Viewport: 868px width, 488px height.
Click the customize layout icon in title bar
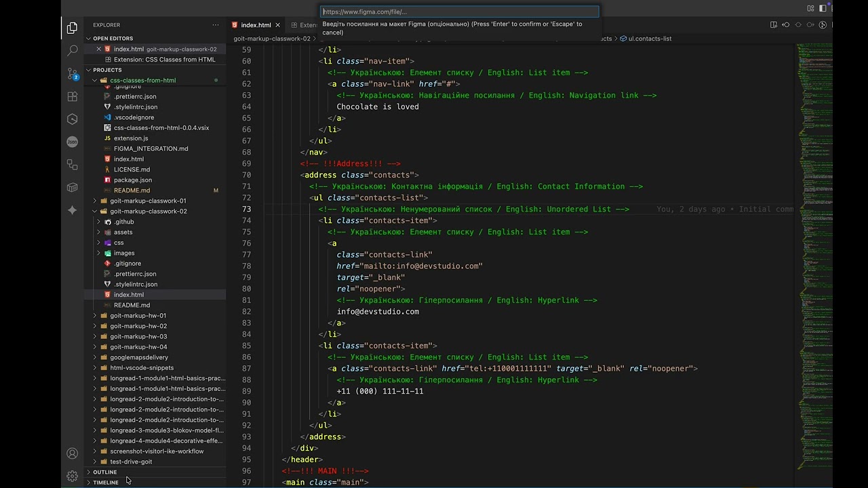click(810, 8)
